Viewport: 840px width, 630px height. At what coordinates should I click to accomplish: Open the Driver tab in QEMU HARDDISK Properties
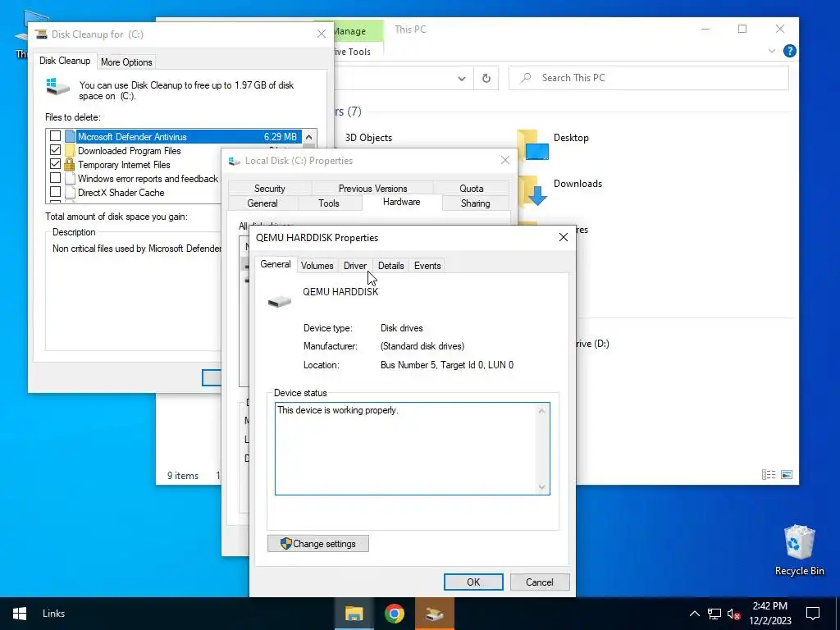(354, 266)
